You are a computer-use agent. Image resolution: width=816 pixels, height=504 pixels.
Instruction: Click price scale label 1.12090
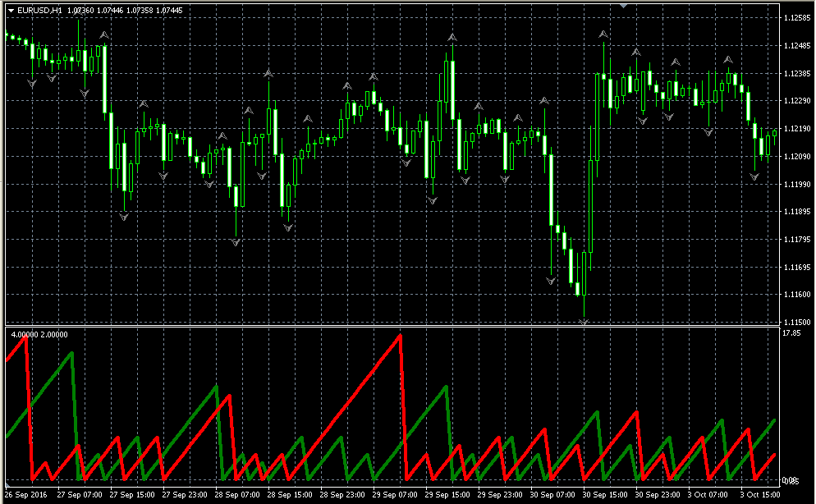tap(797, 157)
